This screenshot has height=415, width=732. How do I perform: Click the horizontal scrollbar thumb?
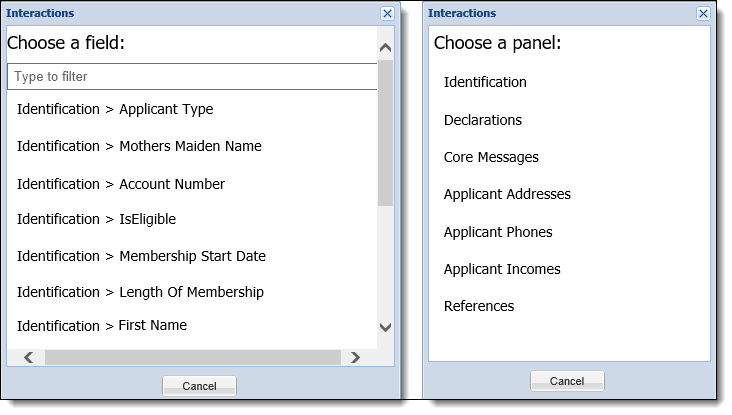pyautogui.click(x=193, y=358)
